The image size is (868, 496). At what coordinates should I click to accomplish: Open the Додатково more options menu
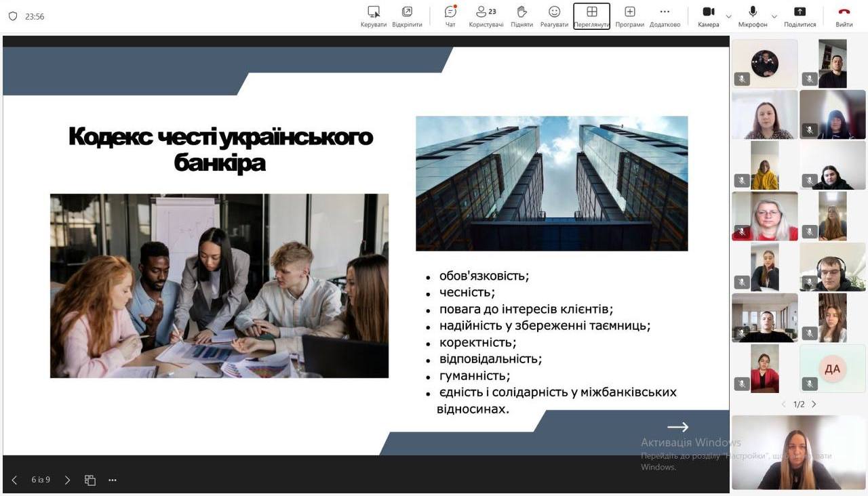coord(665,16)
